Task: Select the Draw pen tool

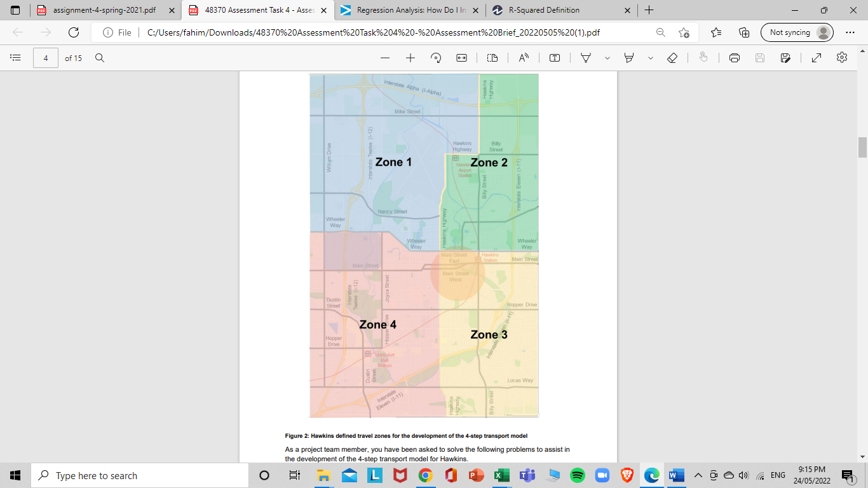Action: point(586,58)
